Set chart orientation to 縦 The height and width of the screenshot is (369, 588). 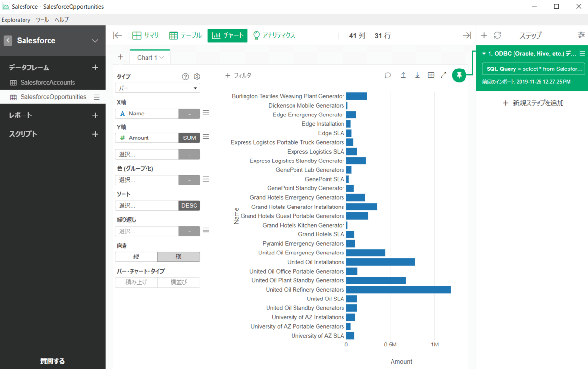[136, 257]
